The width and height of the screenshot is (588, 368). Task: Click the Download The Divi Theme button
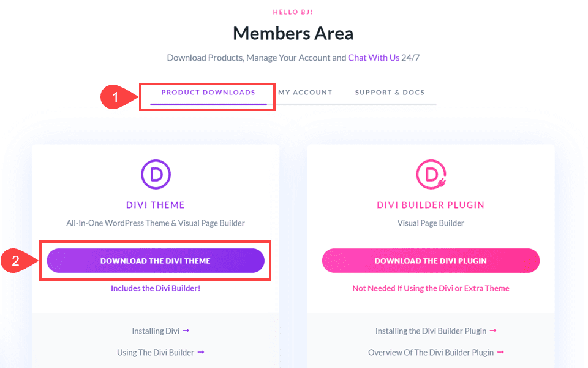156,261
